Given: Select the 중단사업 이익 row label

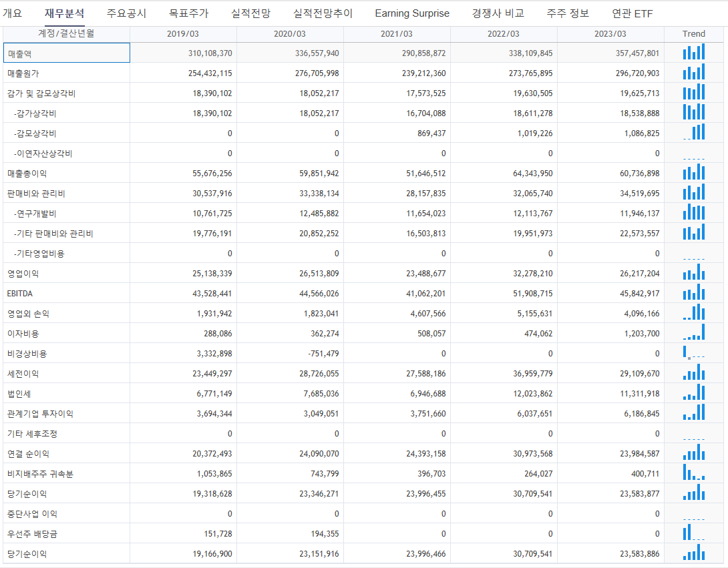Looking at the screenshot, I should (x=33, y=514).
